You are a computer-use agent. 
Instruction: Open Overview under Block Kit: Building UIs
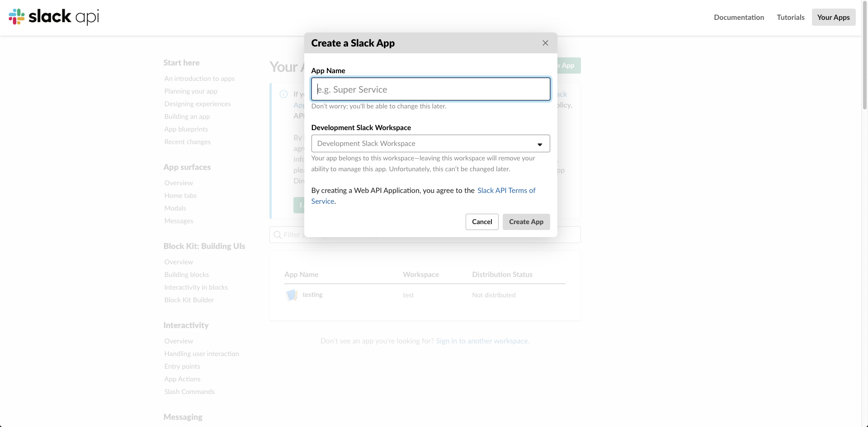point(179,262)
